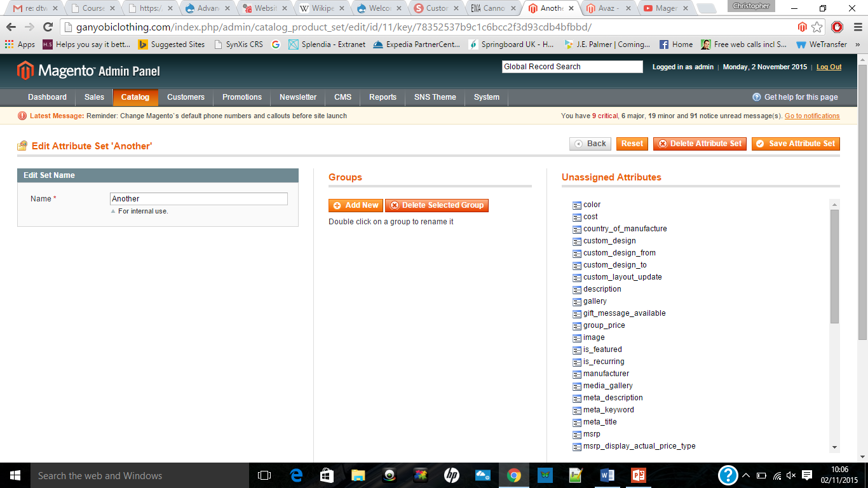Click the Magento logo icon in header
The height and width of the screenshot is (488, 868).
click(x=25, y=71)
